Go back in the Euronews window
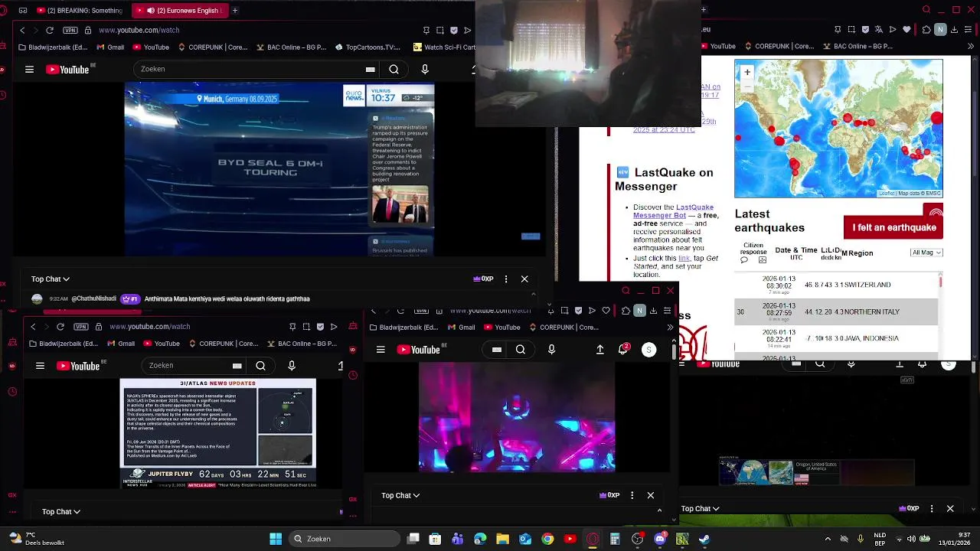This screenshot has height=551, width=980. 22,30
